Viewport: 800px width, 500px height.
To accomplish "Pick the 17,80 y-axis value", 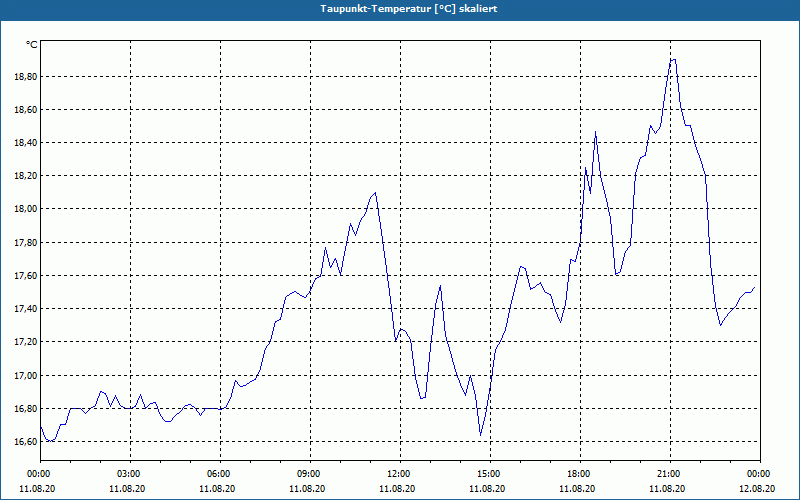I will (24, 242).
